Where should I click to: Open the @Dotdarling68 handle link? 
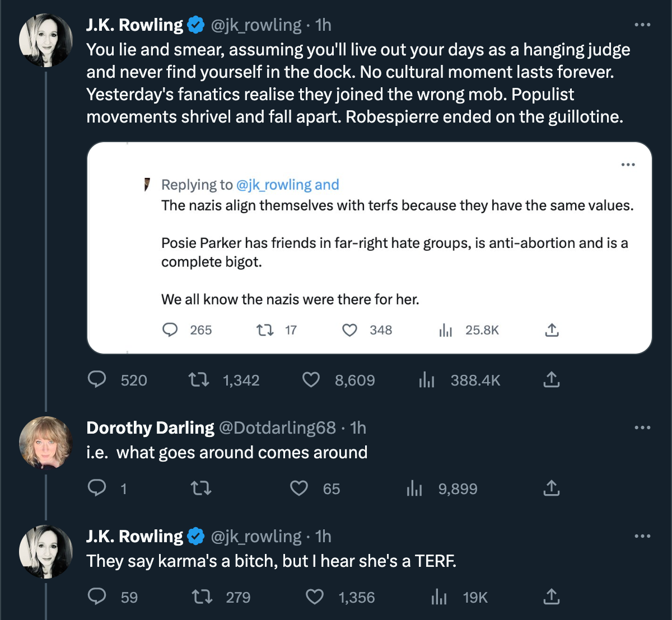[x=277, y=428]
